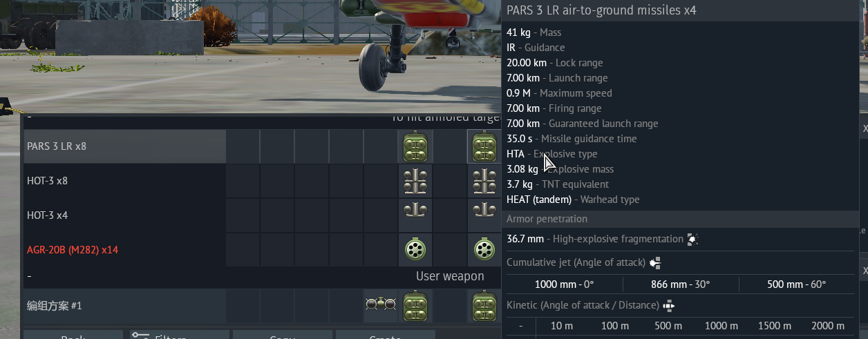Select the PARS 3 LR x8 preset row

[x=125, y=146]
